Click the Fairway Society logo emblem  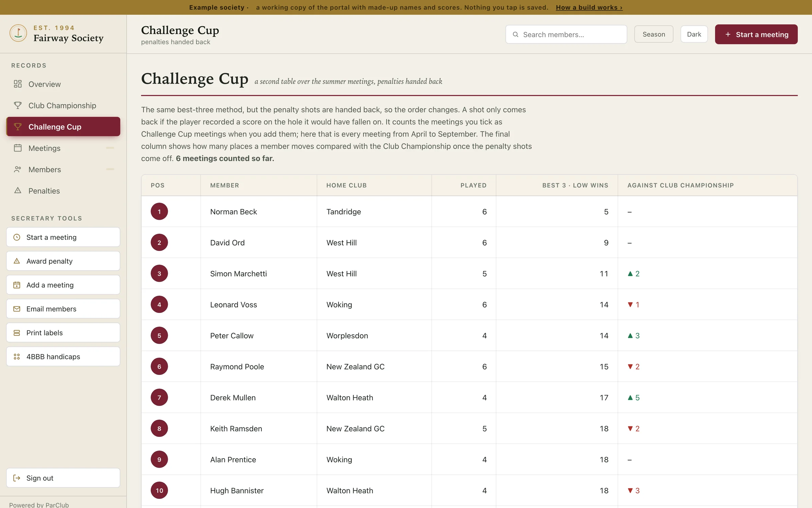[x=18, y=33]
